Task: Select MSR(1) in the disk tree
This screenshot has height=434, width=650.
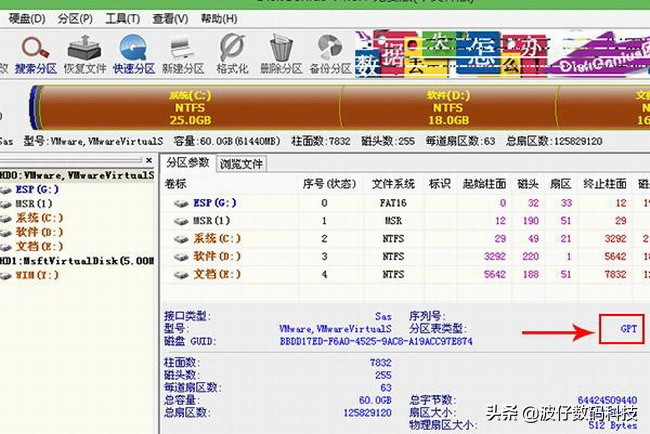Action: [34, 204]
